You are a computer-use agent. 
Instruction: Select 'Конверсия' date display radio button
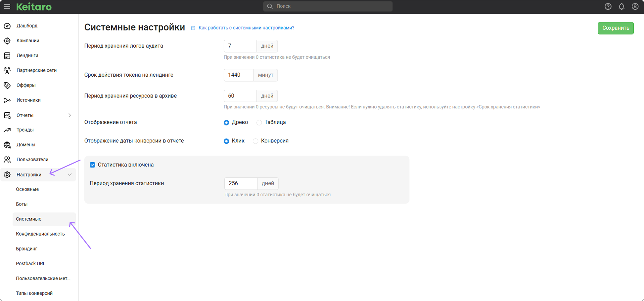(255, 141)
